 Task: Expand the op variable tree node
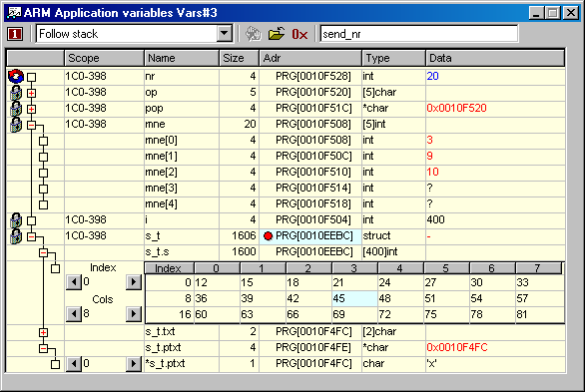pyautogui.click(x=31, y=93)
